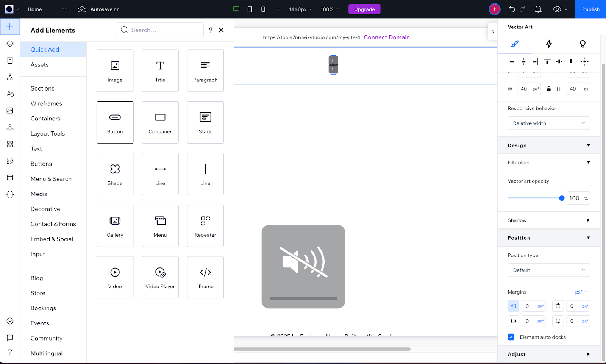The image size is (606, 364).
Task: Switch to tablet viewport icon
Action: pos(250,9)
